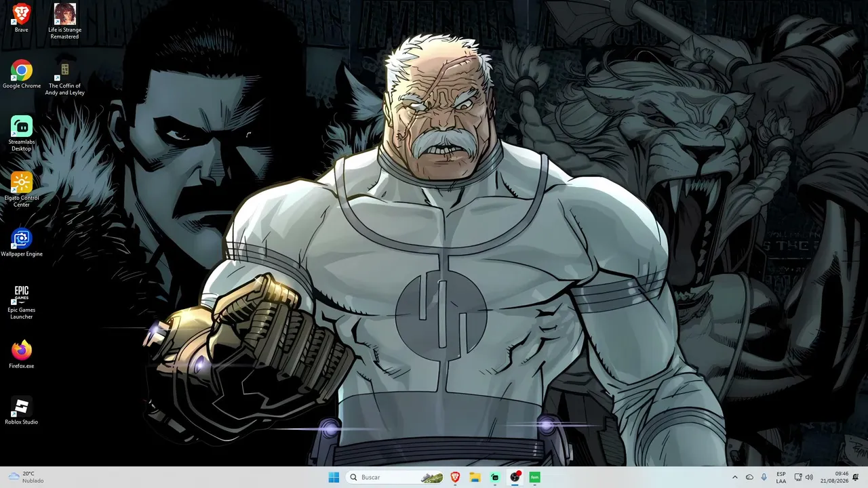This screenshot has width=868, height=488.
Task: Click the microphone tray icon
Action: (x=764, y=477)
